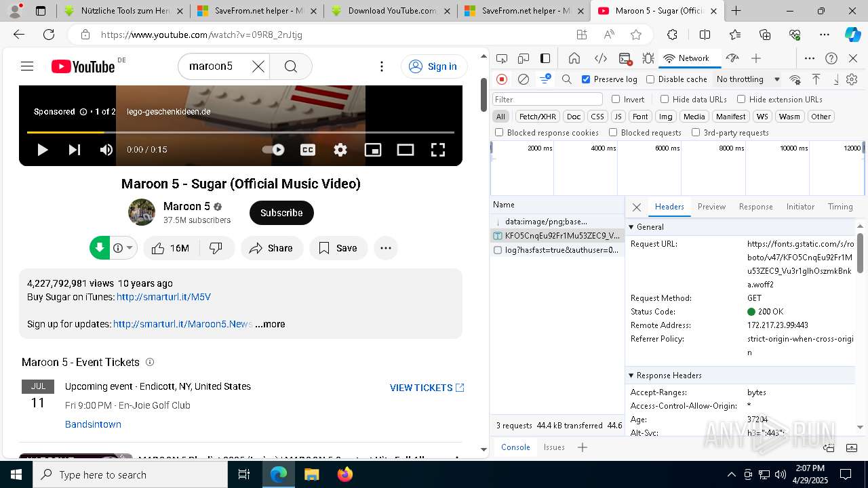The height and width of the screenshot is (488, 868).
Task: Toggle the network filter bar icon
Action: coord(545,79)
